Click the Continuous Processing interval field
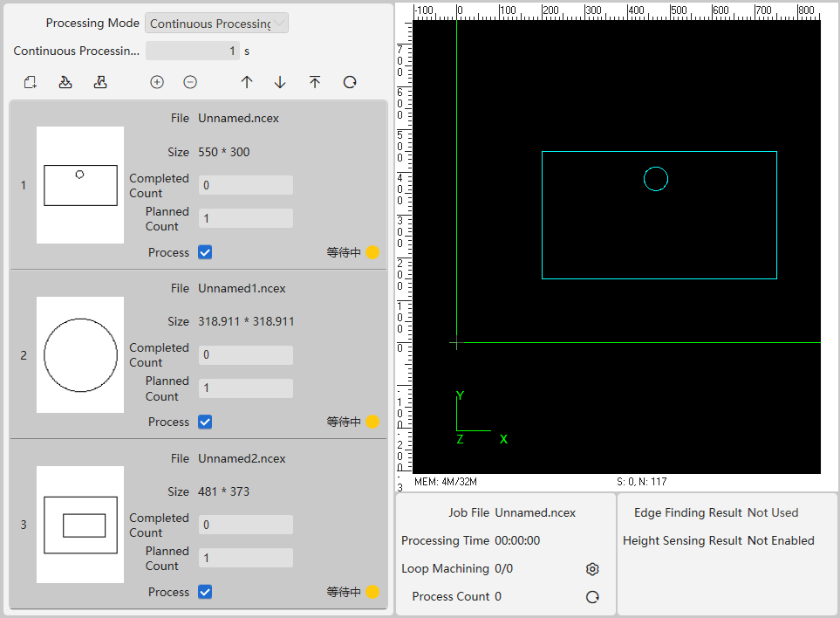Image resolution: width=840 pixels, height=618 pixels. (x=193, y=51)
